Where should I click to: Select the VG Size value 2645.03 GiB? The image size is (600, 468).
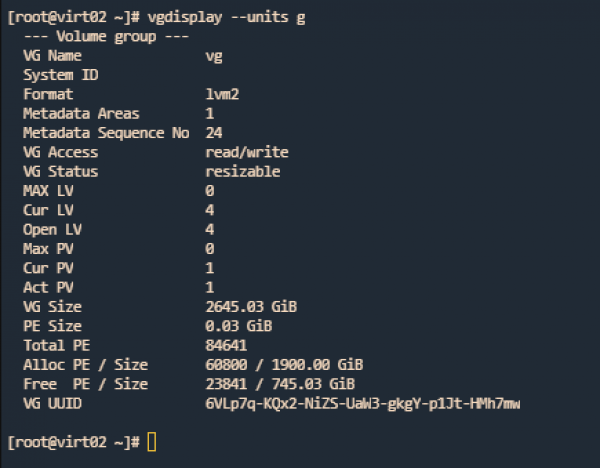pos(251,307)
